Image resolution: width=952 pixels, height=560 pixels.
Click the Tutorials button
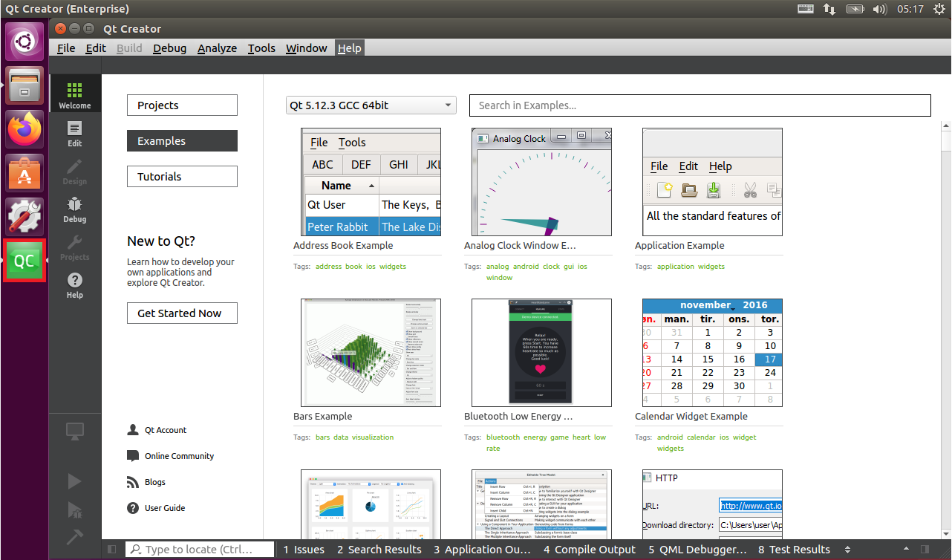(x=182, y=177)
